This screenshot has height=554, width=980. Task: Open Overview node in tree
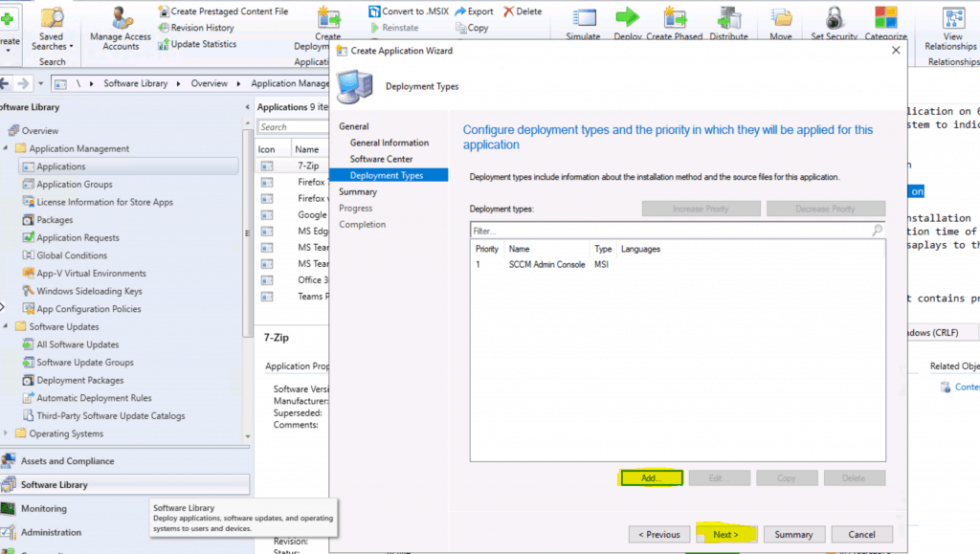tap(40, 130)
